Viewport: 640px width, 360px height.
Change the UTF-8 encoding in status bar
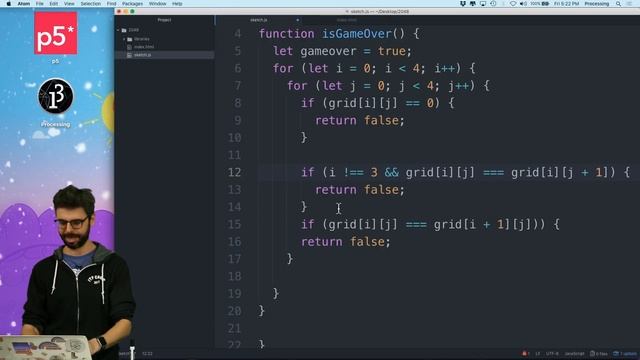(552, 353)
